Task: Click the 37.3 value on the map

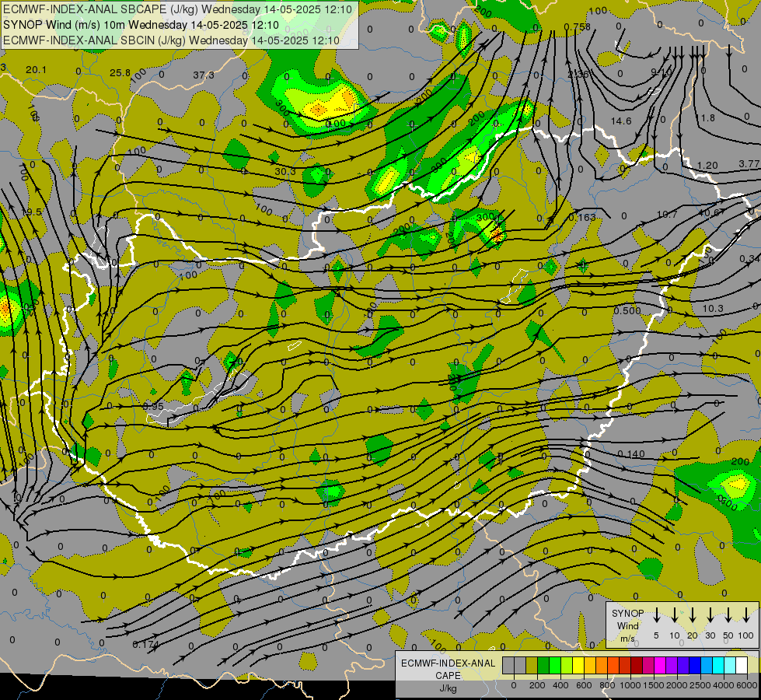Action: [x=204, y=75]
